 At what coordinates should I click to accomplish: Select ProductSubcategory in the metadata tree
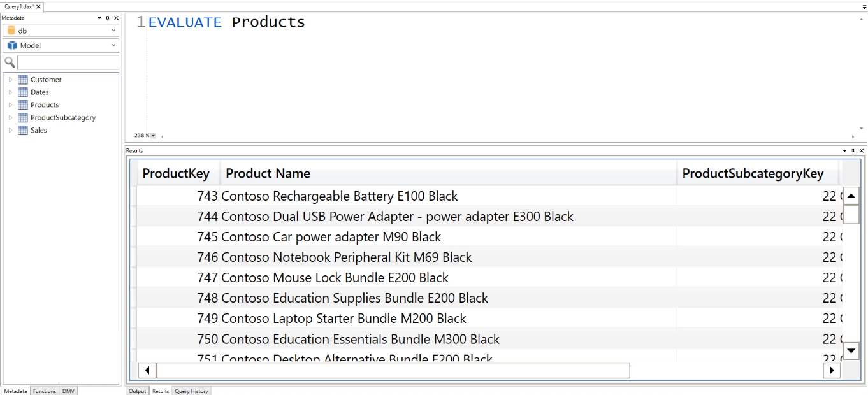coord(63,118)
